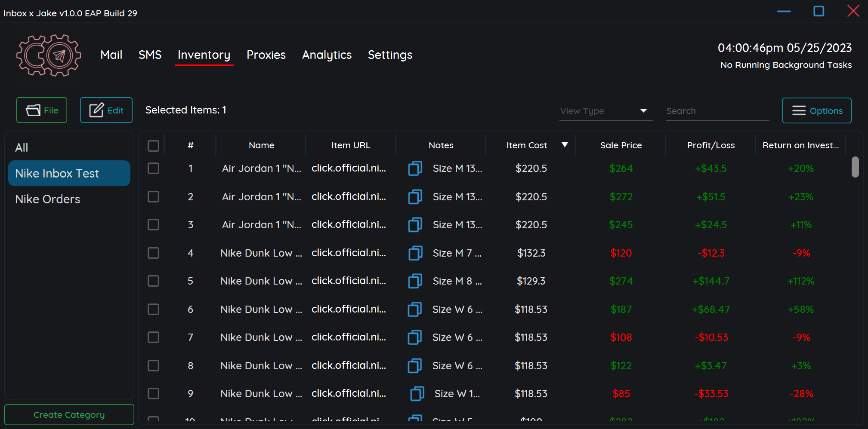
Task: Click the # column header
Action: tap(191, 145)
